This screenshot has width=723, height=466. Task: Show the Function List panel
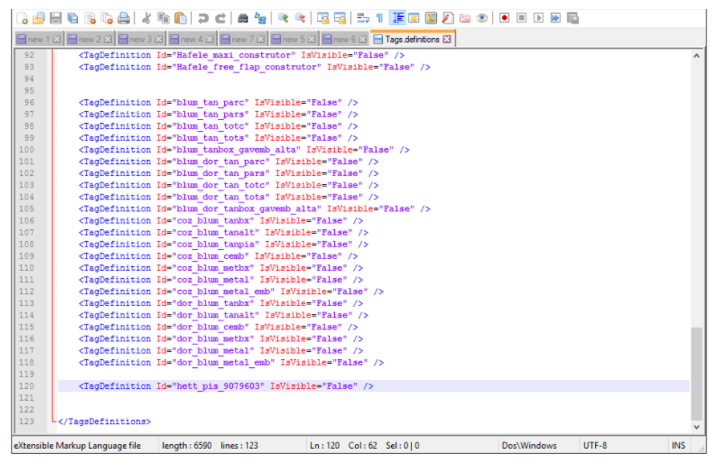coord(448,18)
